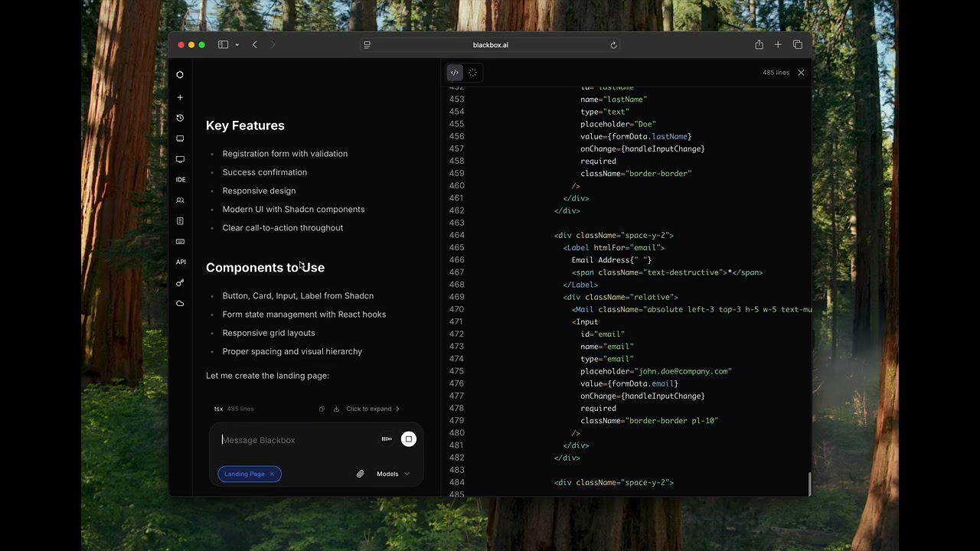Click 'Registration form with validation' text

click(x=285, y=154)
